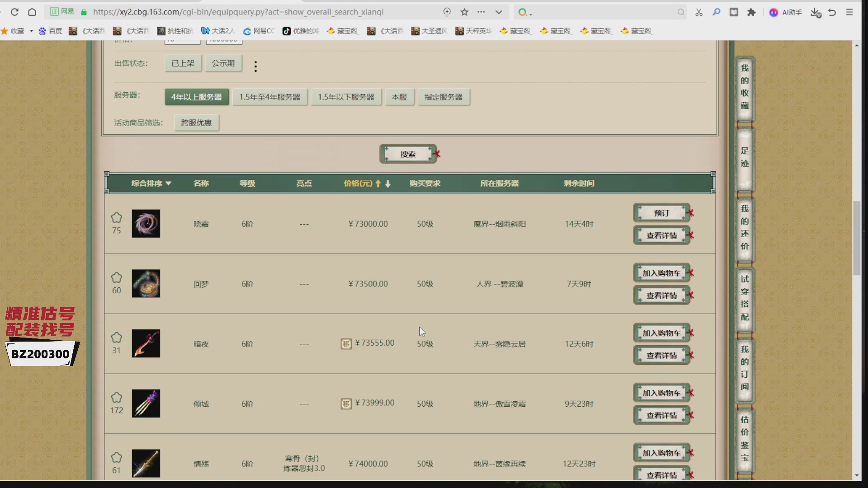
Task: Click the 等级 column header
Action: [x=247, y=183]
